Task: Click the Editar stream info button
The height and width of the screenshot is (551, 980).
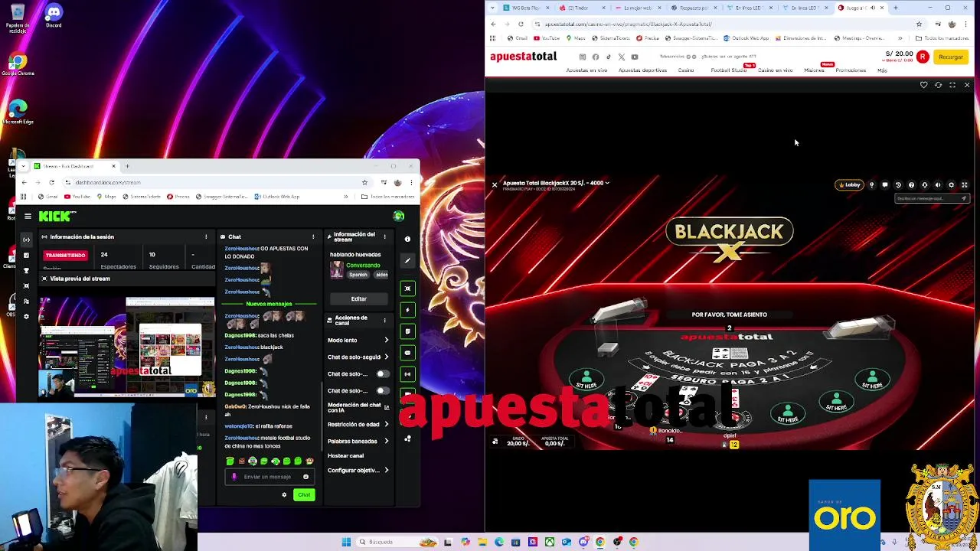Action: point(358,299)
